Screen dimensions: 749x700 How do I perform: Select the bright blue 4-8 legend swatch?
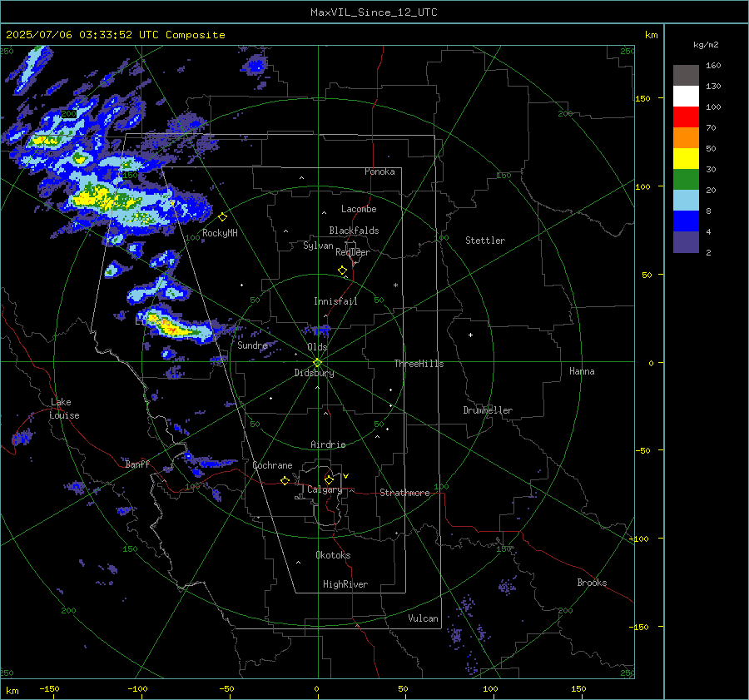(x=686, y=221)
